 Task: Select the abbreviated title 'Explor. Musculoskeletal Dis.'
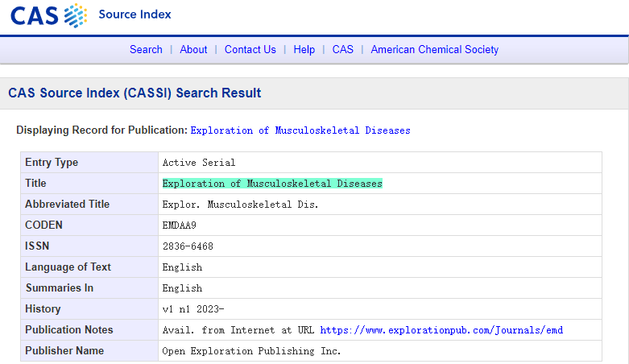(x=240, y=205)
